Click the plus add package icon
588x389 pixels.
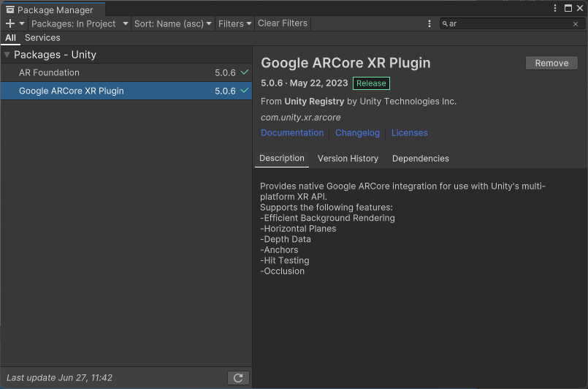(10, 23)
